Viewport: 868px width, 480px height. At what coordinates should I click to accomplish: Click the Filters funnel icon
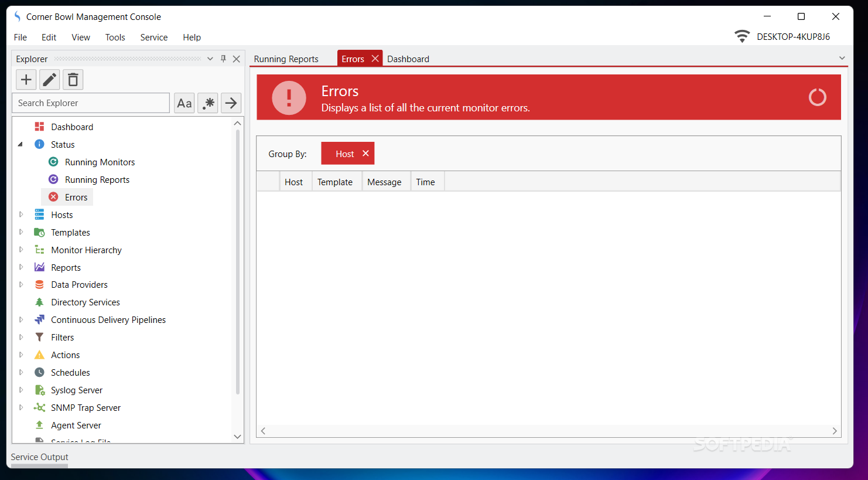pos(39,337)
